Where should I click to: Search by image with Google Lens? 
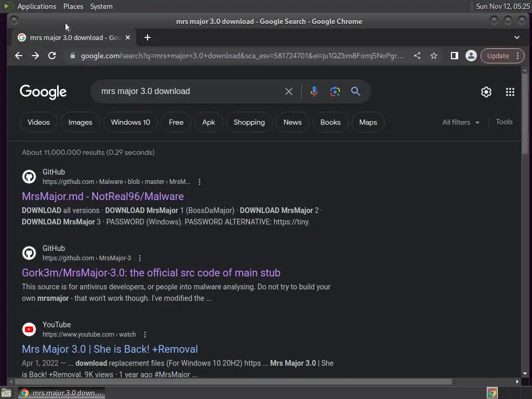(x=335, y=91)
